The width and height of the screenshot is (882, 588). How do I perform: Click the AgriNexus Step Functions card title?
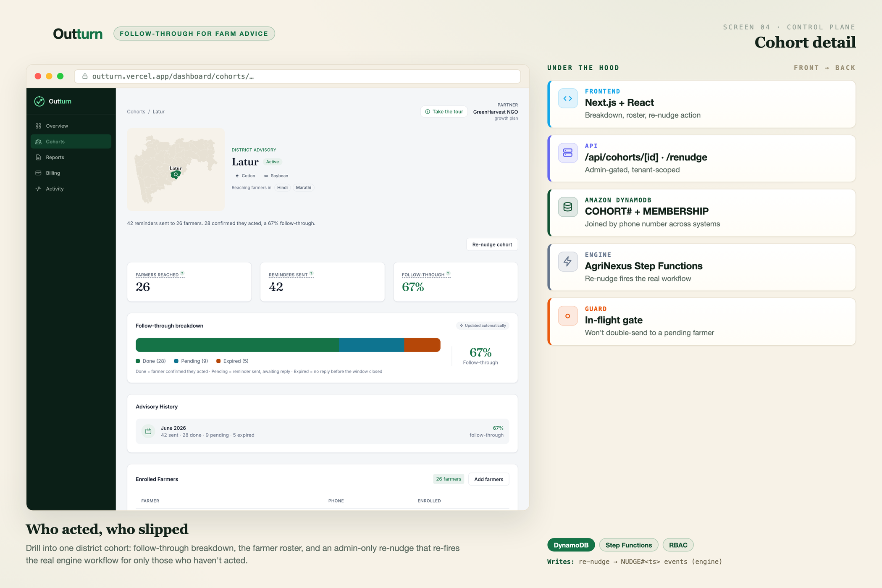643,266
